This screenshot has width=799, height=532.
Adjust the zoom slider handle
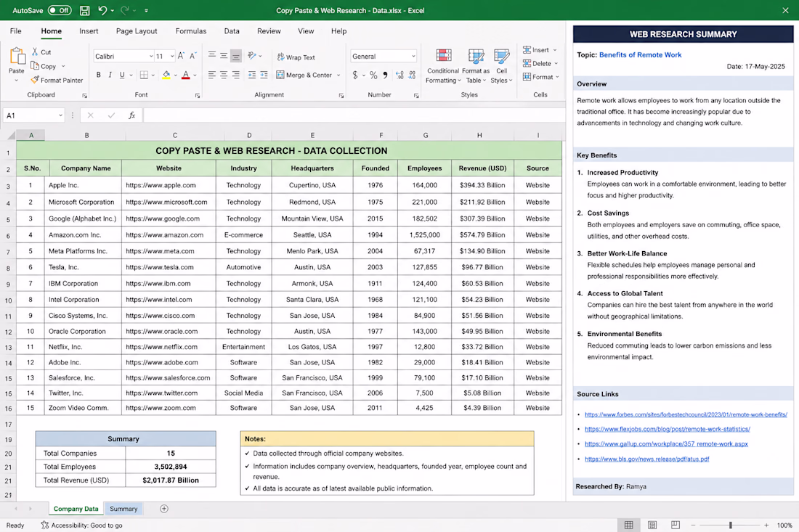(x=730, y=525)
